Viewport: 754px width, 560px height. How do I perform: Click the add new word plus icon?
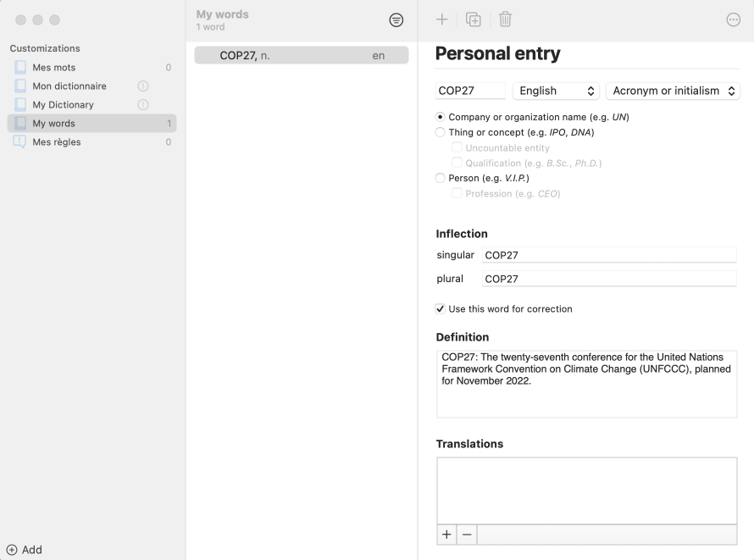(x=441, y=19)
